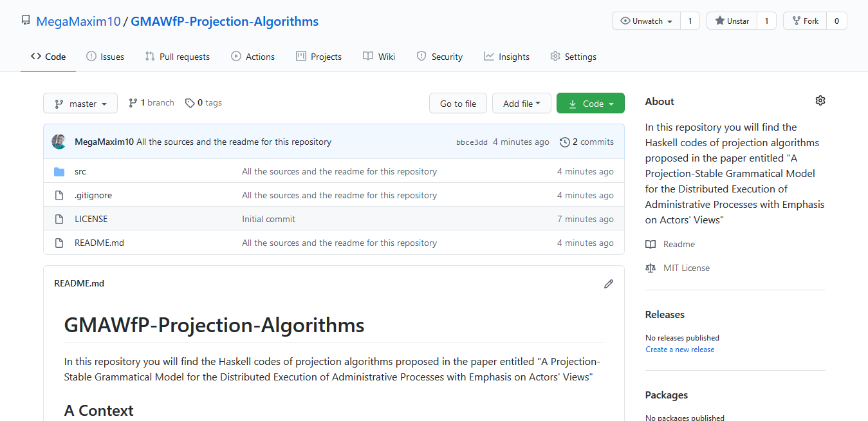868x421 pixels.
Task: Open the Wiki tab
Action: [379, 57]
